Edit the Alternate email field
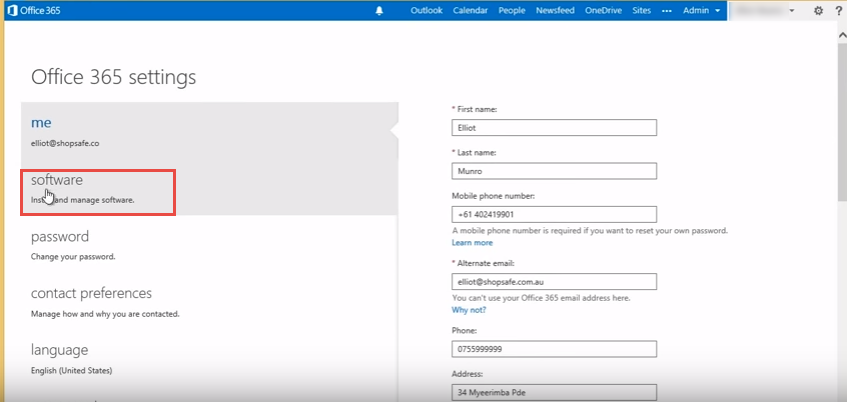 pos(554,282)
